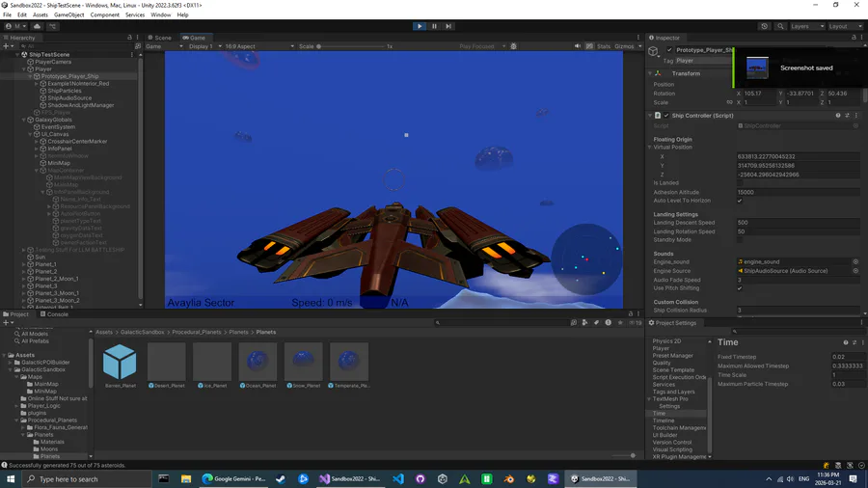Toggle constrained proportions link on Scale
This screenshot has width=868, height=488.
(730, 102)
